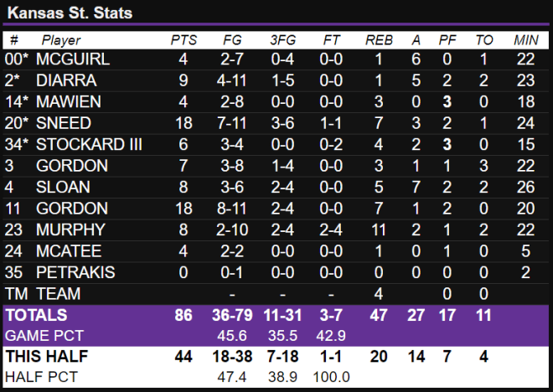Select the 3FG column header
The width and height of the screenshot is (553, 392).
(x=282, y=40)
